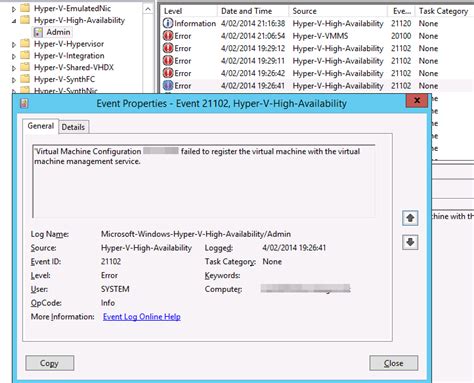Collapse the Hyper-V-High-Availability tree node
This screenshot has width=474, height=383.
pos(14,21)
